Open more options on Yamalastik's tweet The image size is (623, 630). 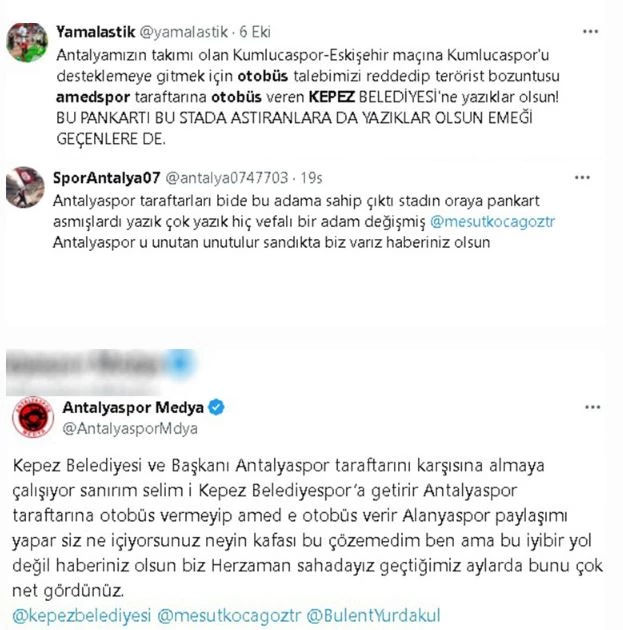pyautogui.click(x=590, y=32)
